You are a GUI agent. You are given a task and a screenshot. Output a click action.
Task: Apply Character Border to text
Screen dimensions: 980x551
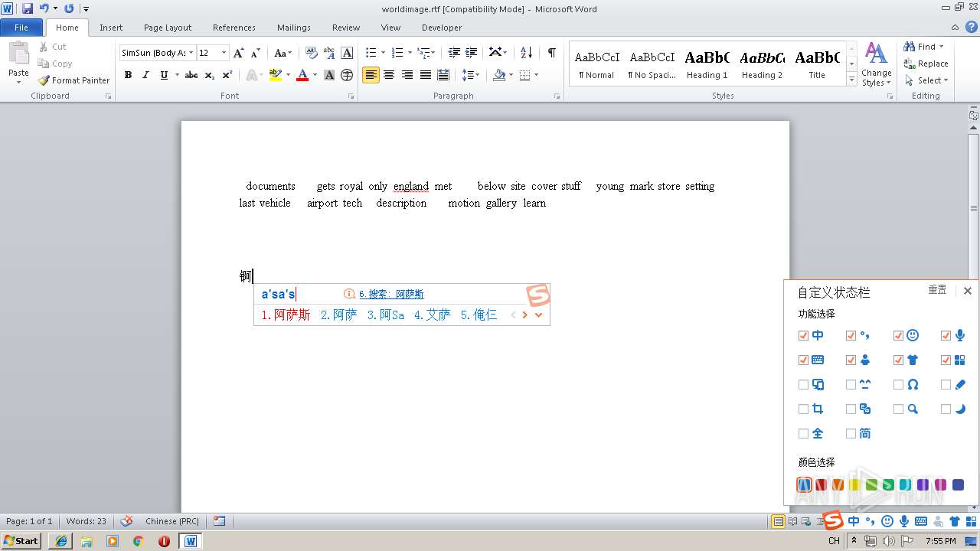[347, 53]
